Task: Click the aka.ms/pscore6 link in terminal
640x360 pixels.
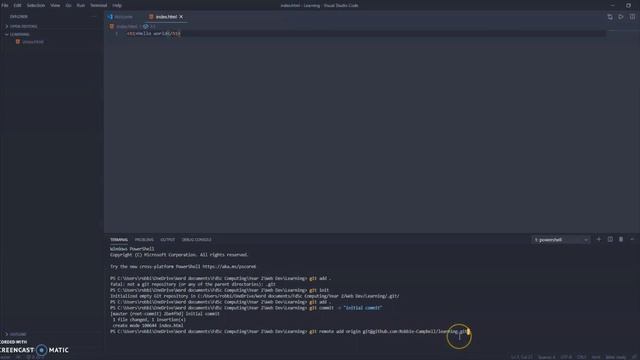Action: pos(229,267)
